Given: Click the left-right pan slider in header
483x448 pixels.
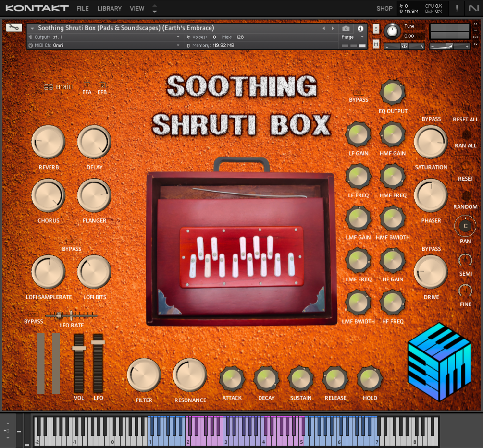Looking at the screenshot, I should click(405, 47).
